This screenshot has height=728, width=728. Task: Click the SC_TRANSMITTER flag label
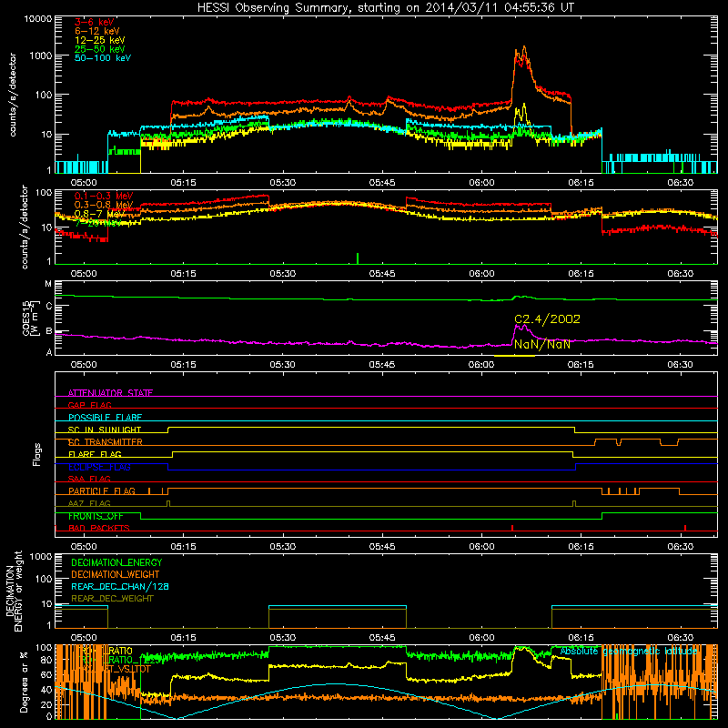pos(106,442)
